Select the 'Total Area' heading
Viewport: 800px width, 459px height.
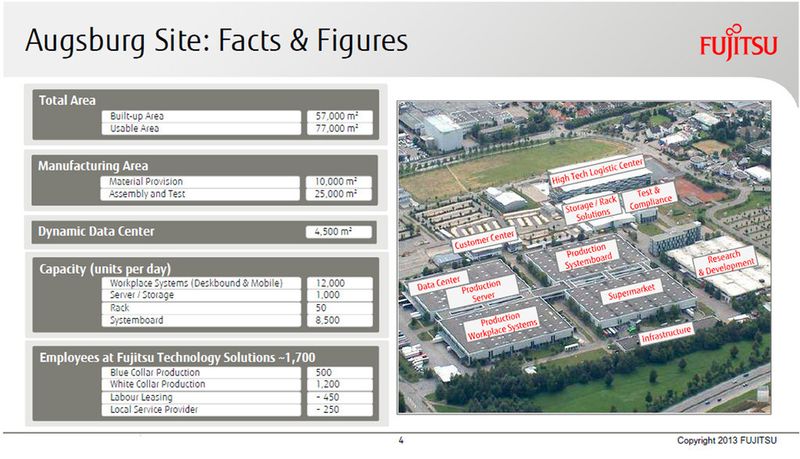67,100
